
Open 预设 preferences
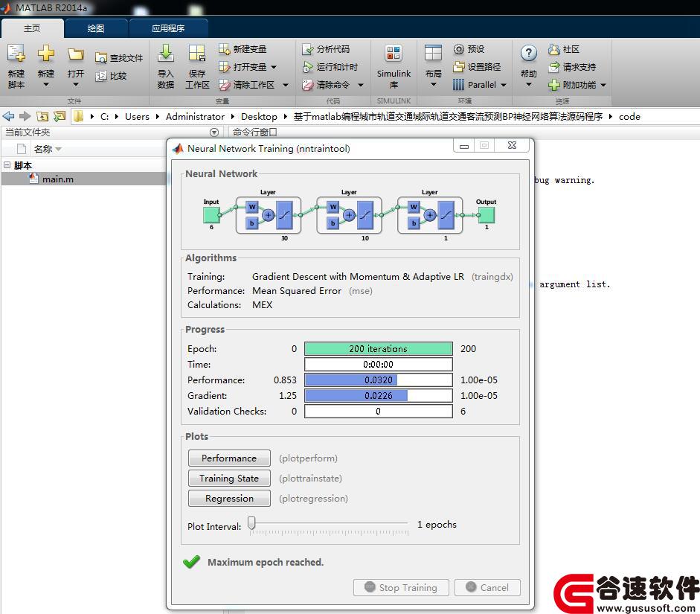click(469, 49)
